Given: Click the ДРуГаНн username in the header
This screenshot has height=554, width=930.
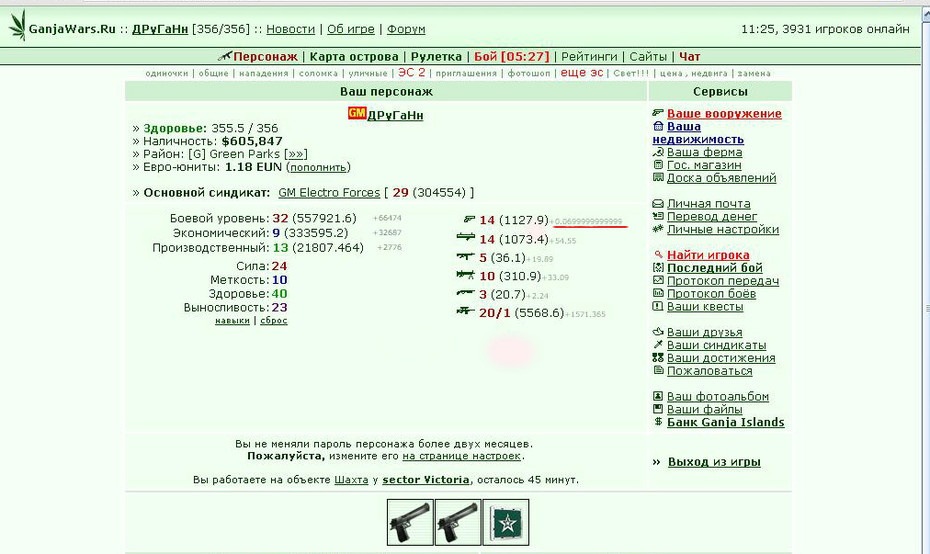Looking at the screenshot, I should (x=160, y=29).
